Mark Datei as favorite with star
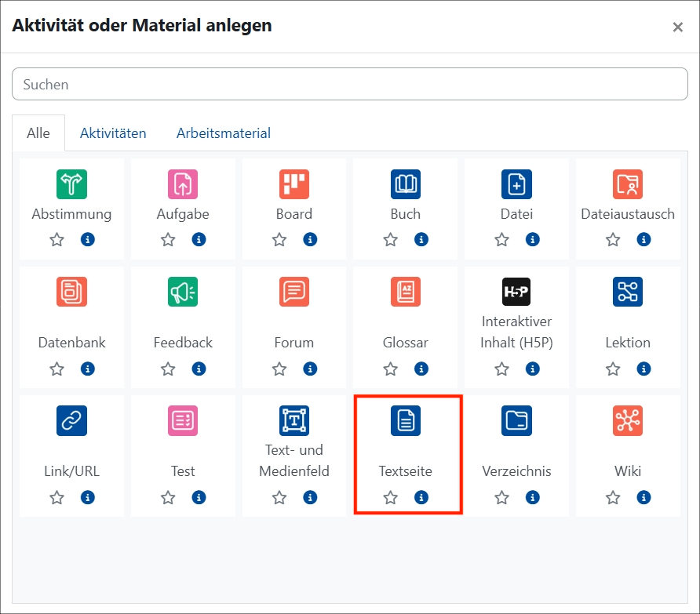The height and width of the screenshot is (614, 700). pos(501,240)
